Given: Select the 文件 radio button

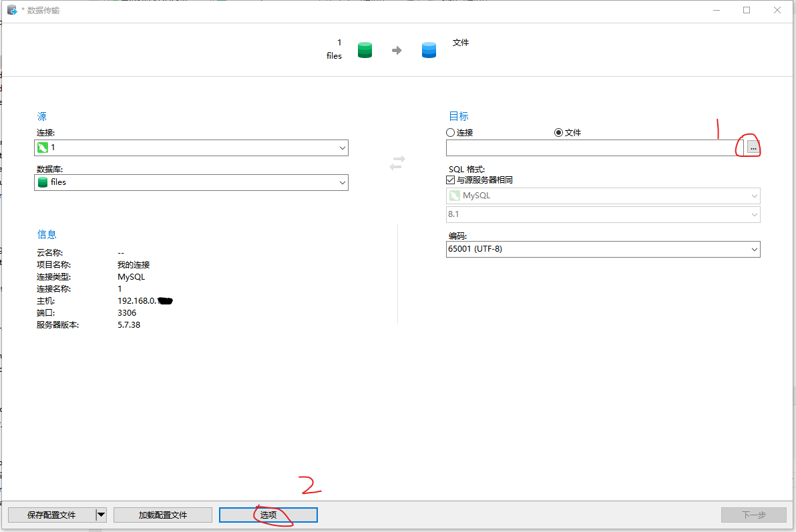Looking at the screenshot, I should pyautogui.click(x=559, y=132).
